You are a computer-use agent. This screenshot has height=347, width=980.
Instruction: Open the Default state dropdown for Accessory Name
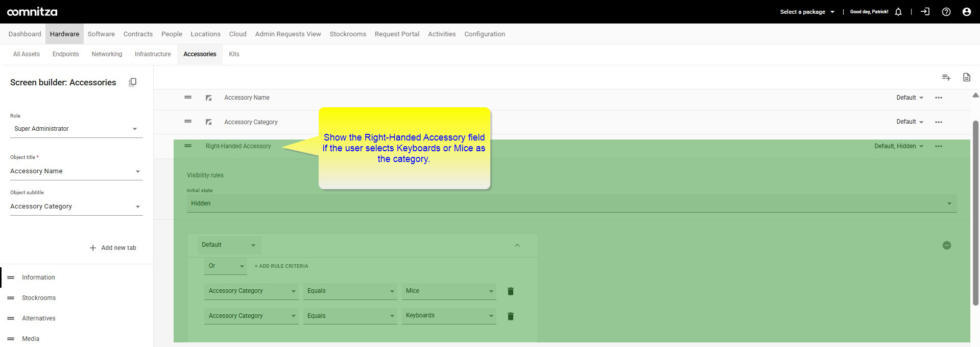[x=910, y=98]
